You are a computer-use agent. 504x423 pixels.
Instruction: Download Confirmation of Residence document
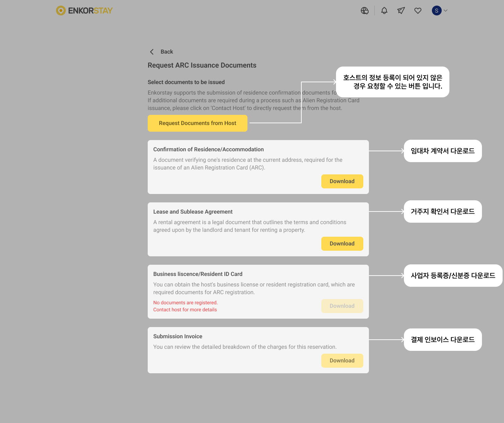pos(342,181)
